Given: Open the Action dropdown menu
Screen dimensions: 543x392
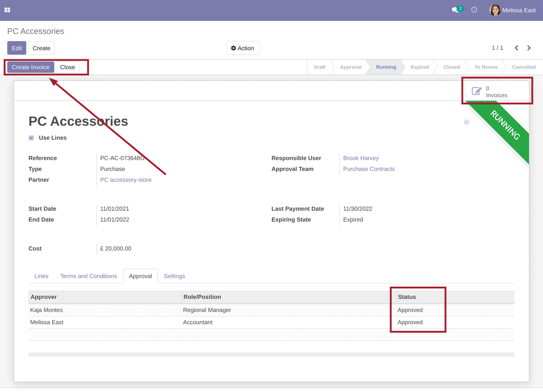Looking at the screenshot, I should (243, 48).
